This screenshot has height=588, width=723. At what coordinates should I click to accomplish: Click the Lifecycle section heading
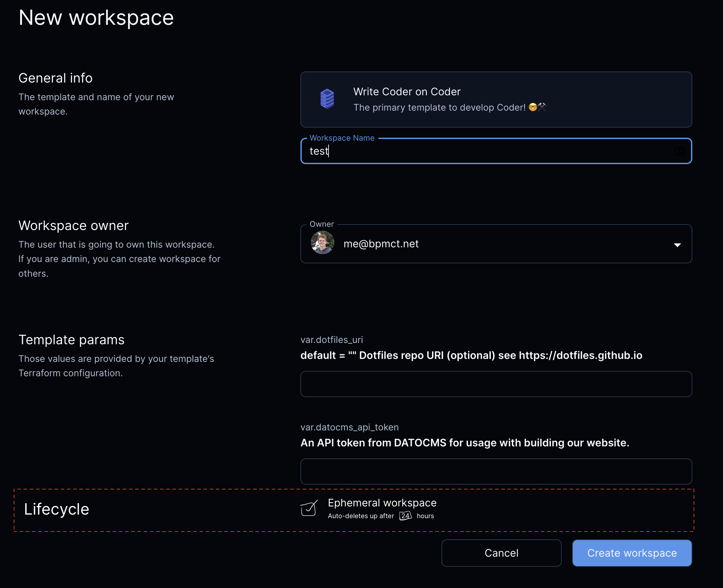point(56,509)
